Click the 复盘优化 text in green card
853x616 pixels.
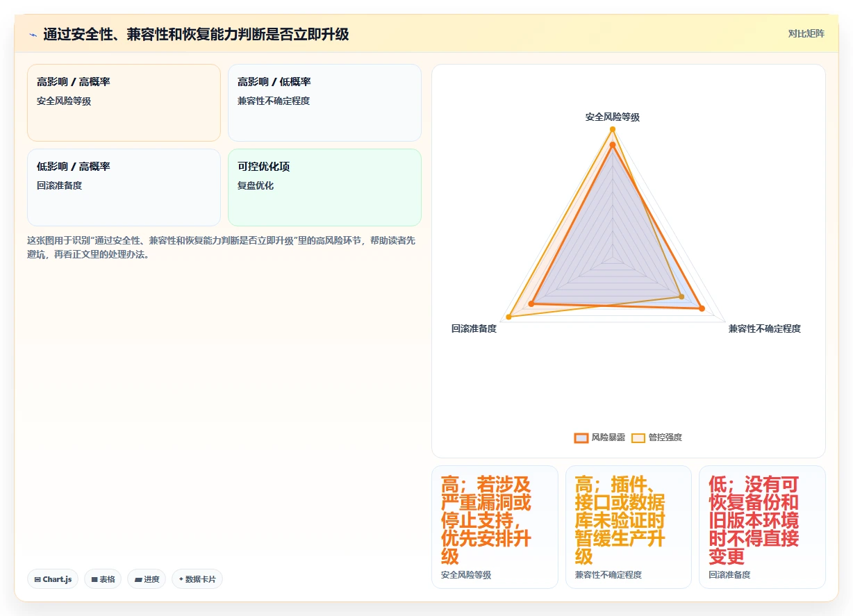(256, 185)
